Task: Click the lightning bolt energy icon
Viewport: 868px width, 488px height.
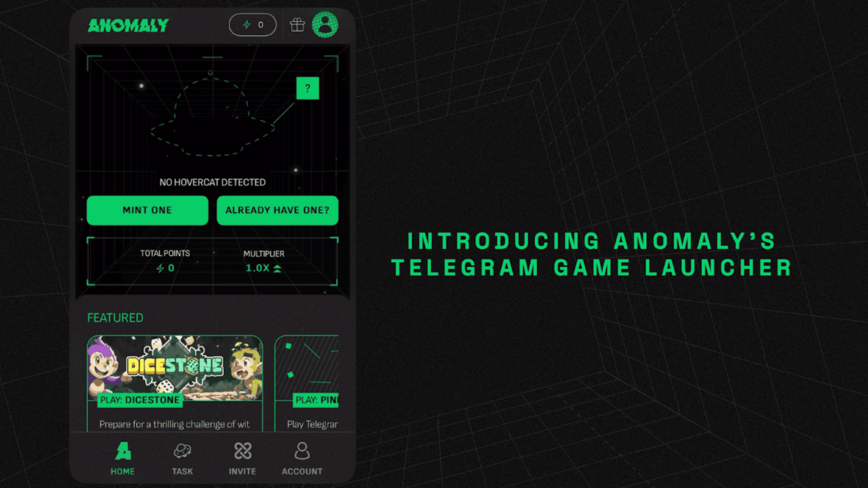Action: pyautogui.click(x=246, y=24)
